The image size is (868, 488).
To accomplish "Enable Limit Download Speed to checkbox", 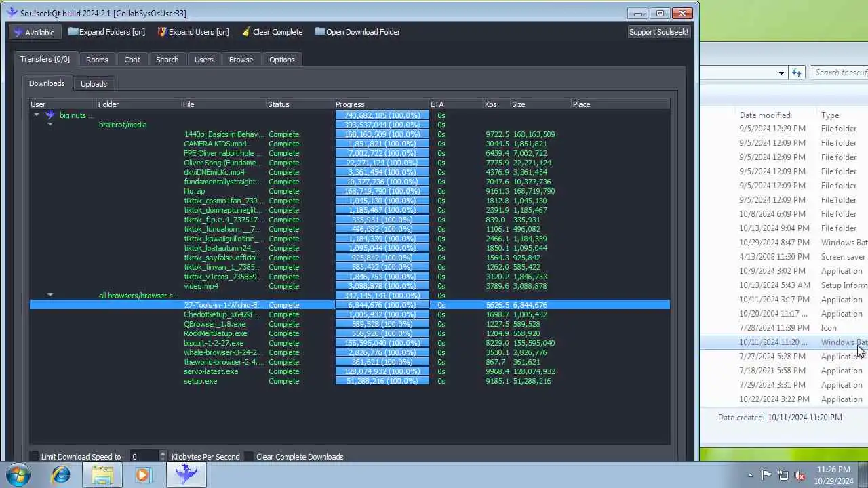I will (x=34, y=457).
